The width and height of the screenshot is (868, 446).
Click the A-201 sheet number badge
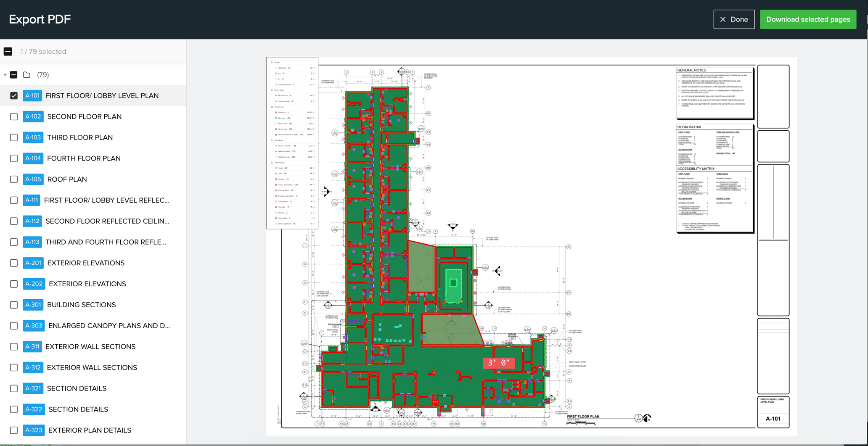(33, 263)
